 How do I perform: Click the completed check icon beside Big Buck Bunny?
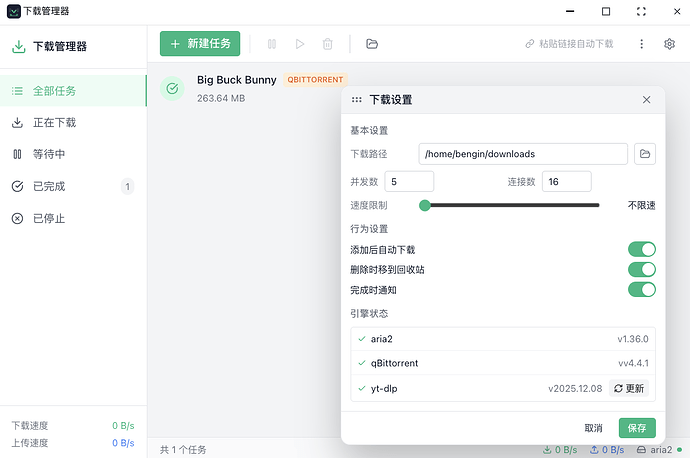point(172,89)
